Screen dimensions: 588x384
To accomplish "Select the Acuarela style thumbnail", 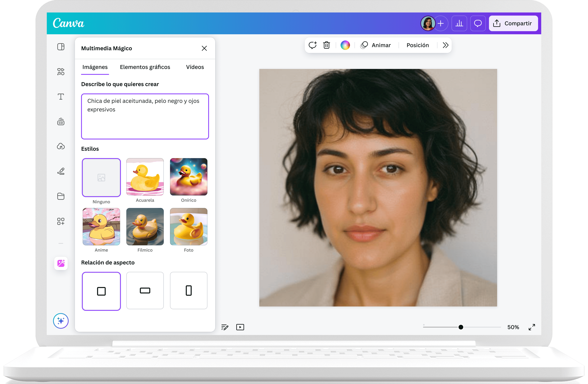I will coord(145,177).
